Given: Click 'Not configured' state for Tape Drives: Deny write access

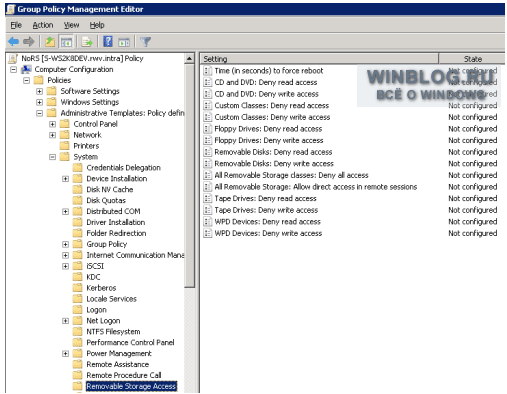Looking at the screenshot, I should click(473, 210).
